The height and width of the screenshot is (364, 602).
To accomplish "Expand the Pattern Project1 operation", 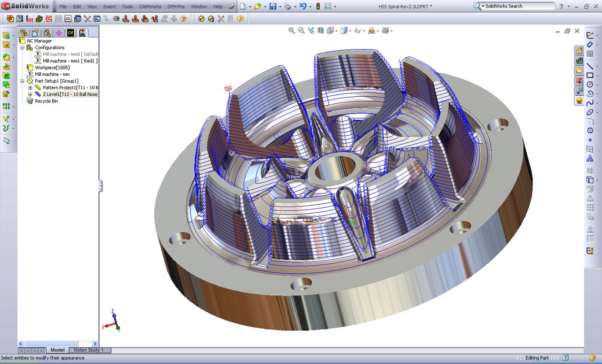I will tap(30, 88).
